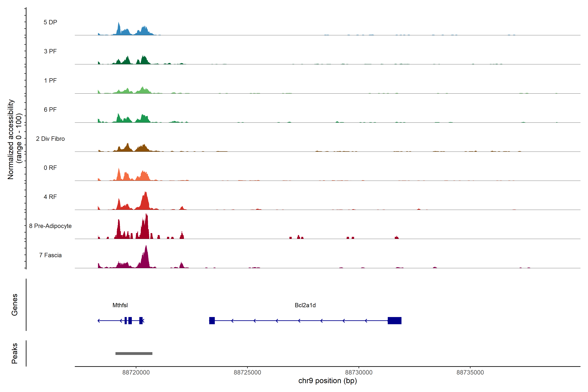Click Bcl2a1d left exon block
This screenshot has width=588, height=392.
coord(212,320)
